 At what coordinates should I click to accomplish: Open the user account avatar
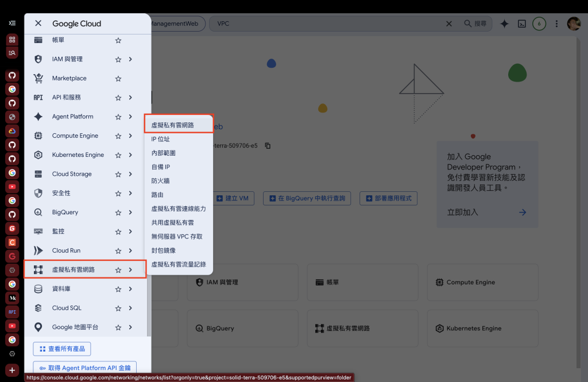pos(574,24)
